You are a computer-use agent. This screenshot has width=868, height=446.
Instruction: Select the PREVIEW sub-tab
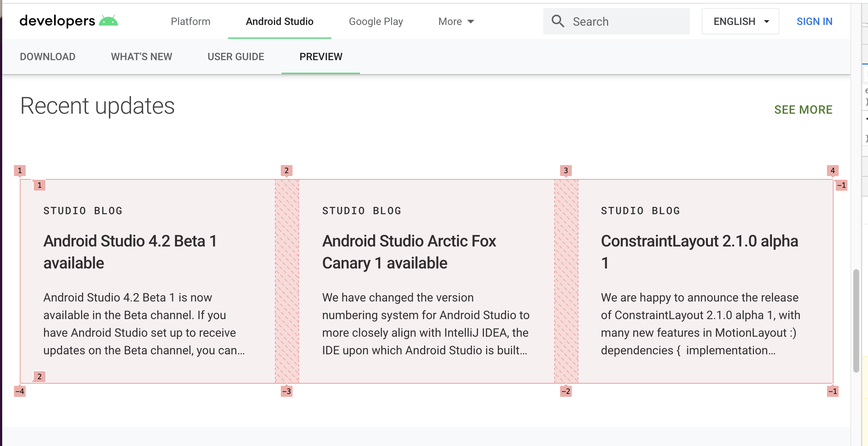pos(321,57)
